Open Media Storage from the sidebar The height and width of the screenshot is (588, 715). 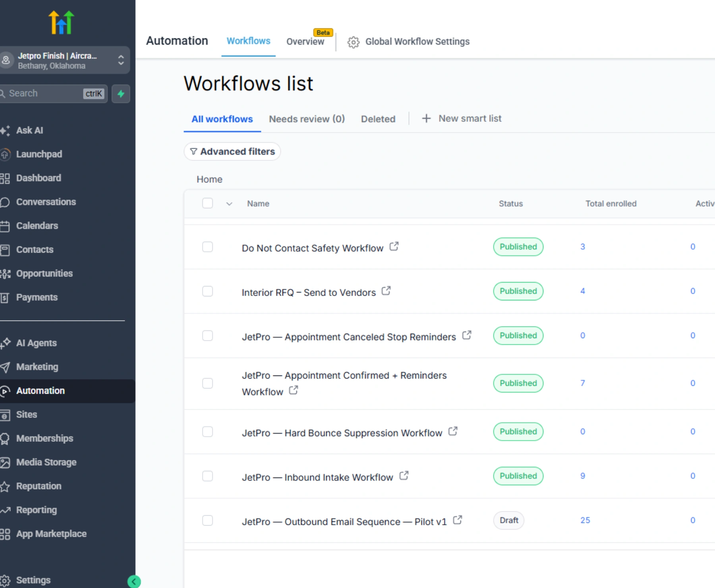click(x=46, y=462)
